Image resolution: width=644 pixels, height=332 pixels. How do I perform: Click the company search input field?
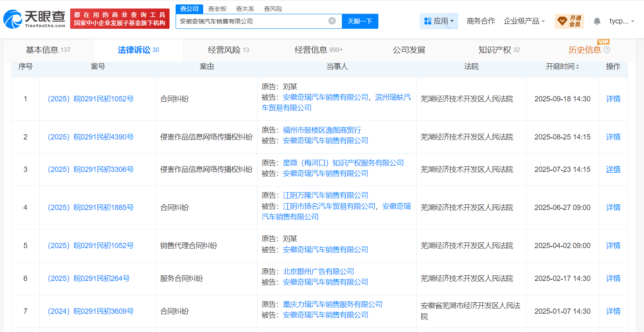251,21
